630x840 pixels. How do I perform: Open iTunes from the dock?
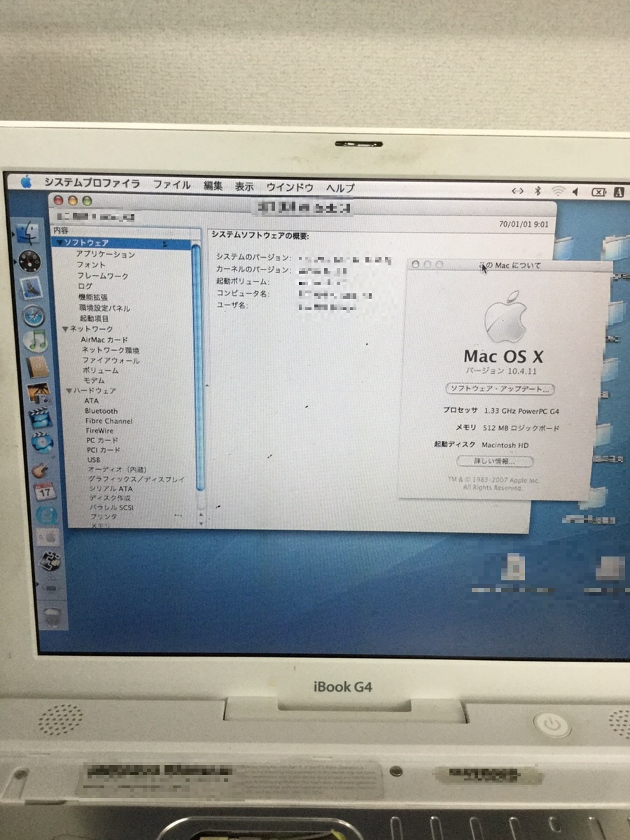pos(35,341)
